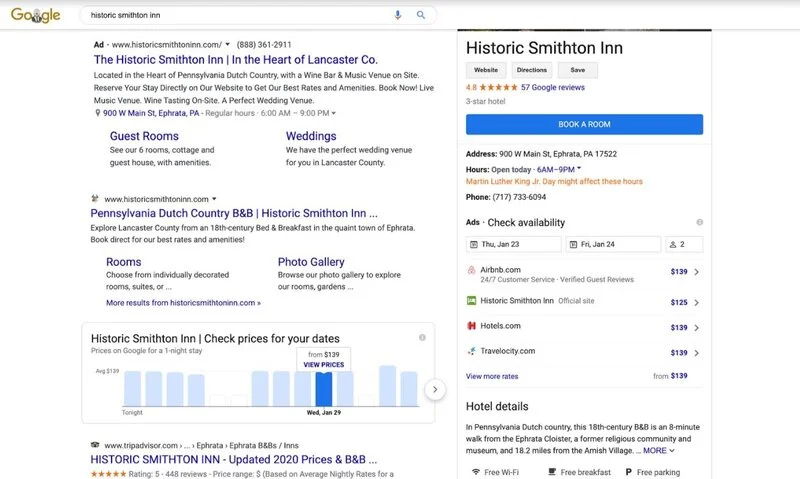Click the person icon in guests field

[x=673, y=244]
